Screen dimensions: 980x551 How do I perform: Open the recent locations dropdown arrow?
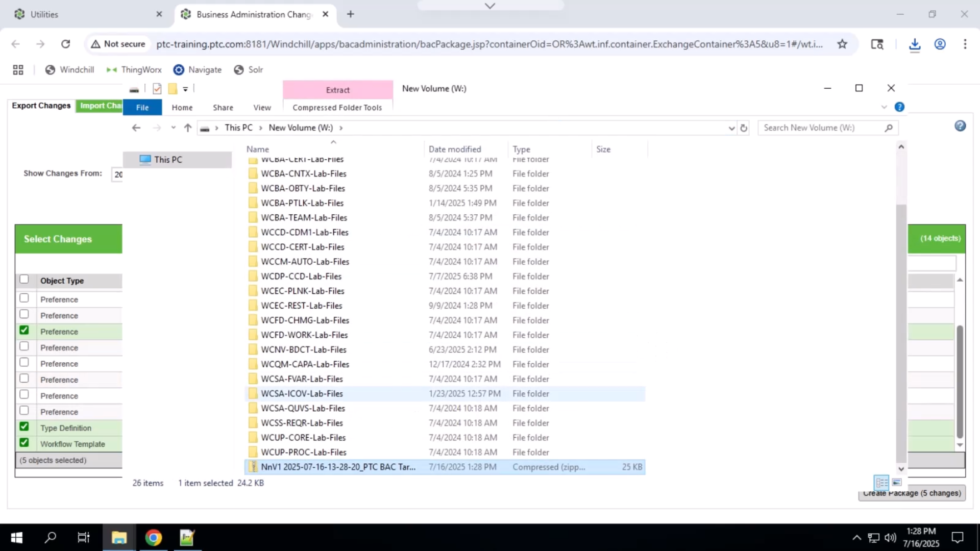pyautogui.click(x=174, y=128)
